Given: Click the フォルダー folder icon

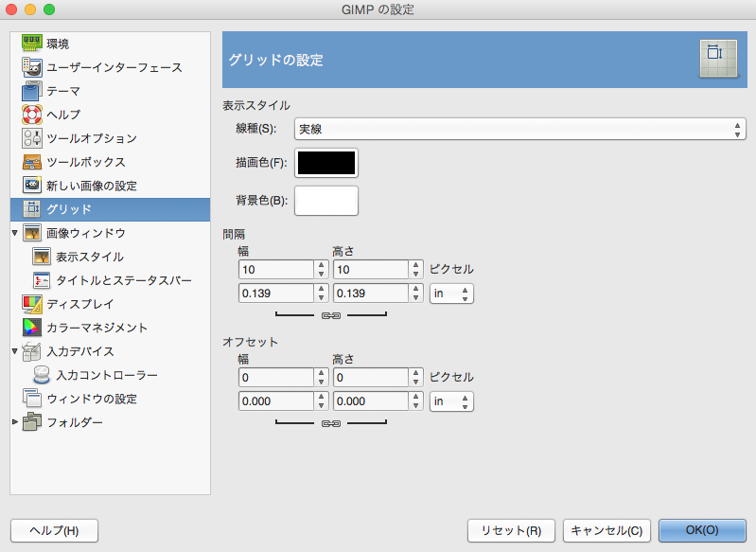Looking at the screenshot, I should 32,422.
